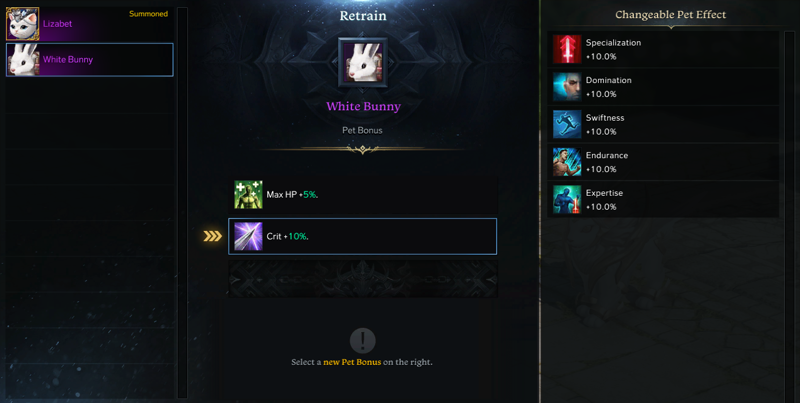Select the Endurance effect icon
The image size is (800, 403).
[567, 162]
